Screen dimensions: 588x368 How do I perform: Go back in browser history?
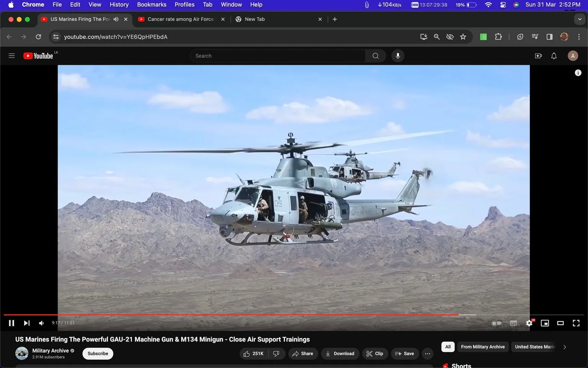coord(9,37)
